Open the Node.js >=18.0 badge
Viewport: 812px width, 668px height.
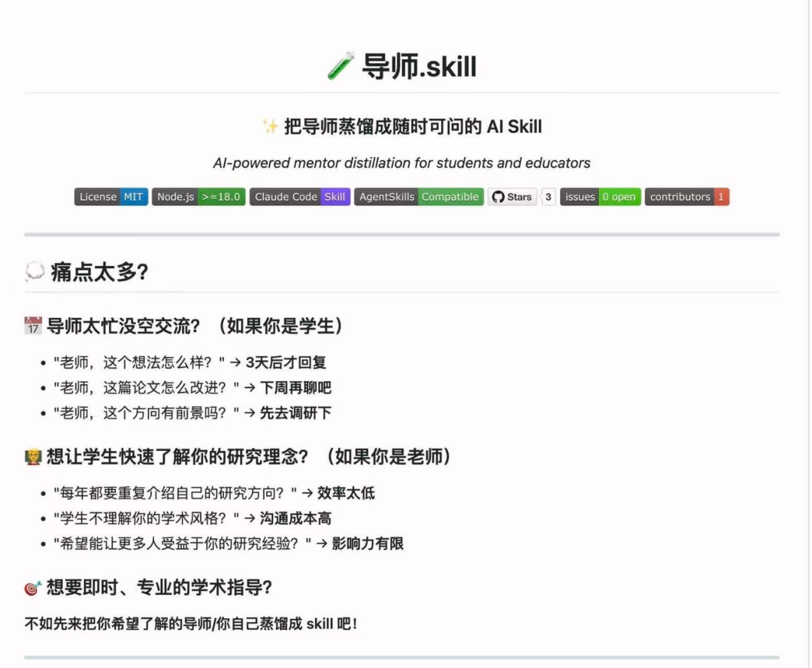point(198,197)
